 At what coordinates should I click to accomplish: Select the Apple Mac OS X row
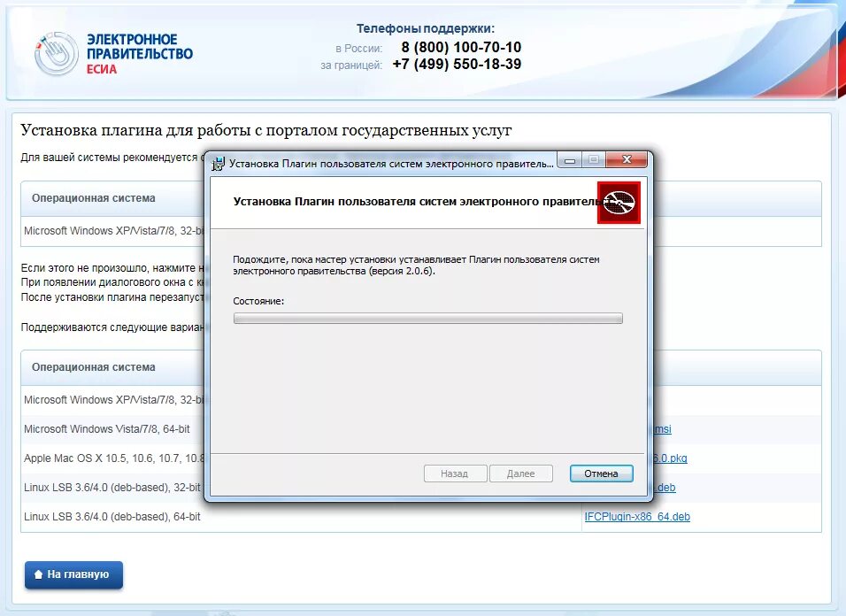[x=421, y=458]
